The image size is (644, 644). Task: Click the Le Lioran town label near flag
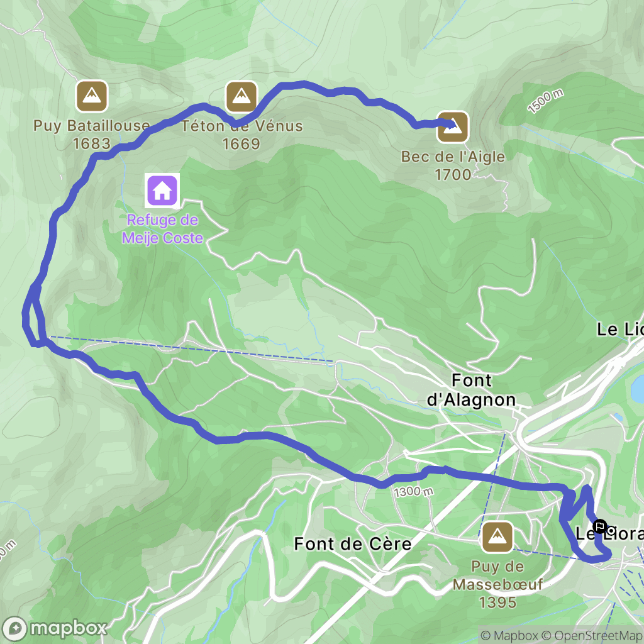[609, 533]
